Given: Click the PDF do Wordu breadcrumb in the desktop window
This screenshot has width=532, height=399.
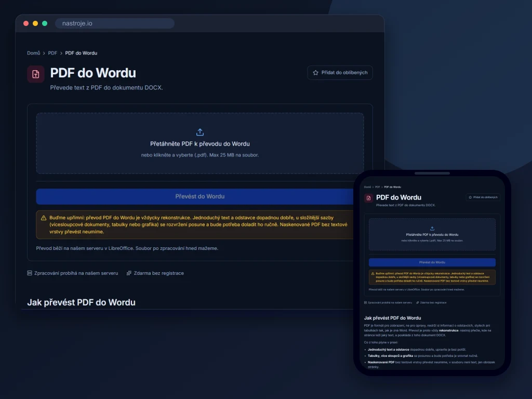Looking at the screenshot, I should (x=81, y=53).
